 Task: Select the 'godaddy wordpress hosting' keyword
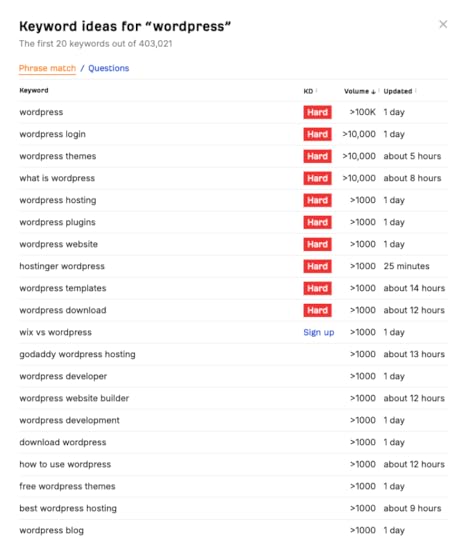tap(77, 354)
